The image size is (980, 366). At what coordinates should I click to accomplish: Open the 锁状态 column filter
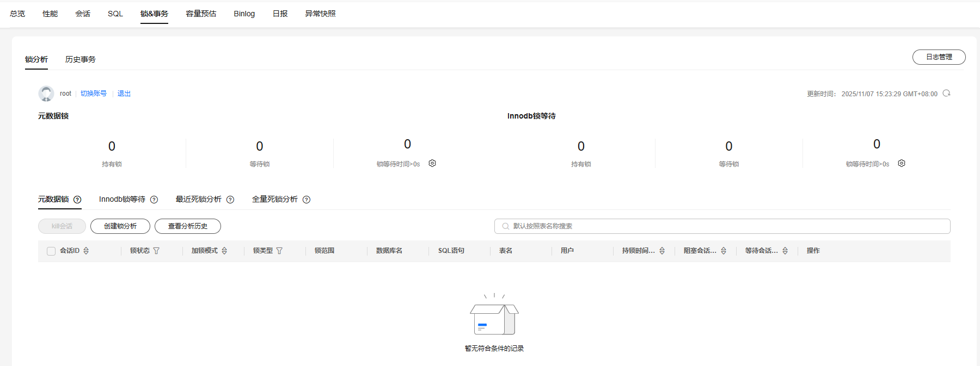pos(157,251)
